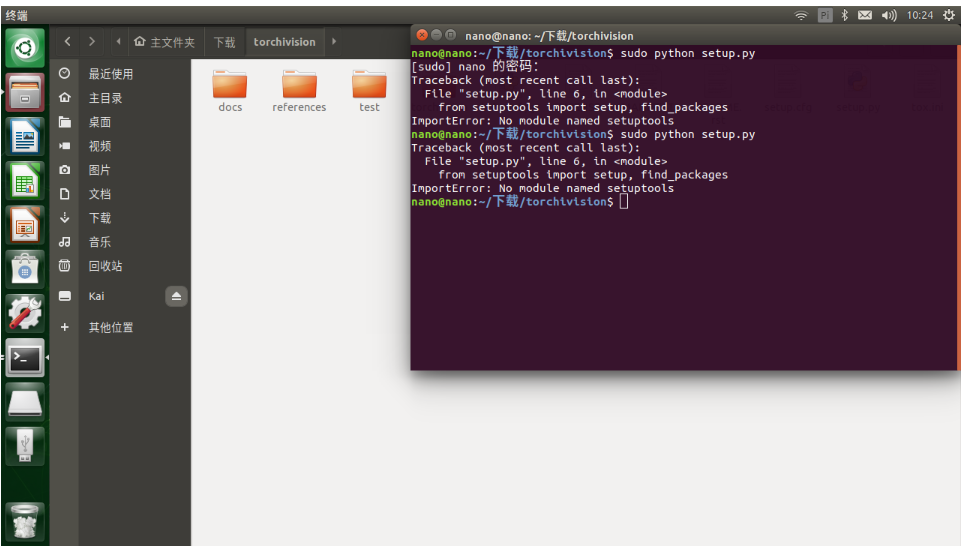The width and height of the screenshot is (967, 557).
Task: Open Ubuntu Software center in the dock
Action: click(x=25, y=270)
